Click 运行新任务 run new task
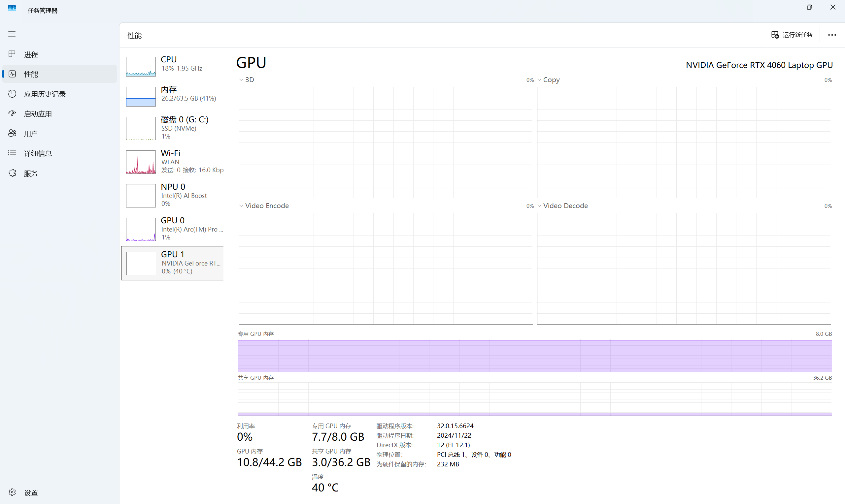845x504 pixels. tap(792, 35)
